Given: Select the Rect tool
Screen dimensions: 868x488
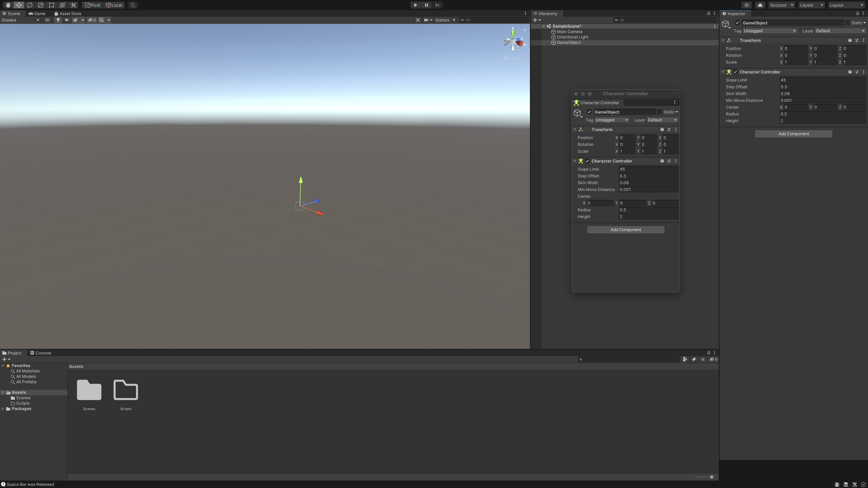Looking at the screenshot, I should tap(51, 5).
